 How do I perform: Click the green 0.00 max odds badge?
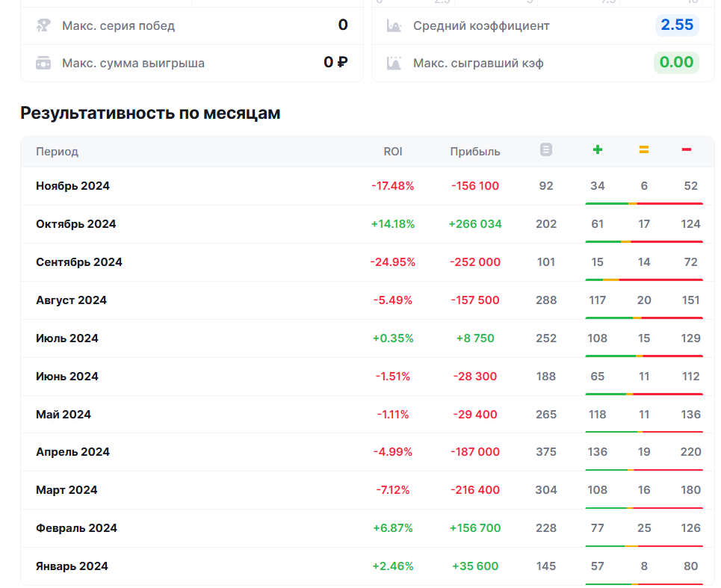pos(676,62)
